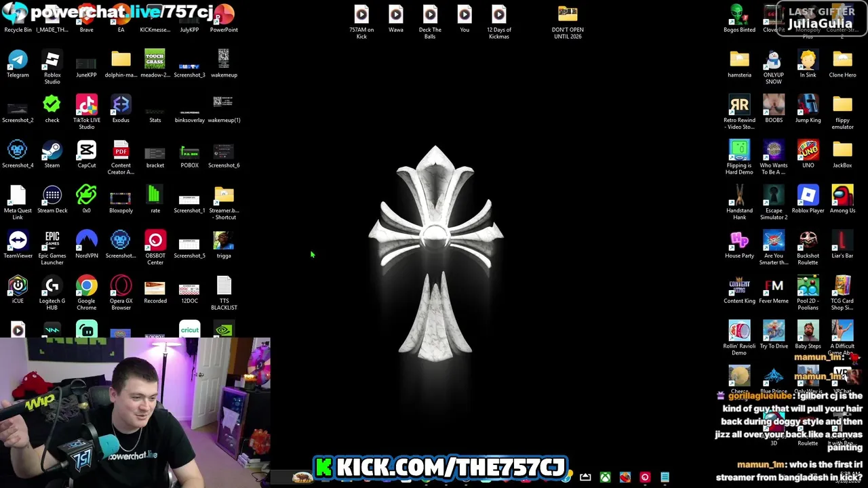Screen dimensions: 868x488
Task: Open the Deck The Balls video file
Action: tap(430, 22)
